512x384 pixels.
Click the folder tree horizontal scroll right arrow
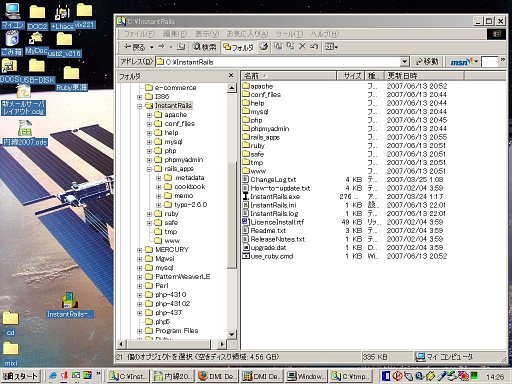(221, 344)
